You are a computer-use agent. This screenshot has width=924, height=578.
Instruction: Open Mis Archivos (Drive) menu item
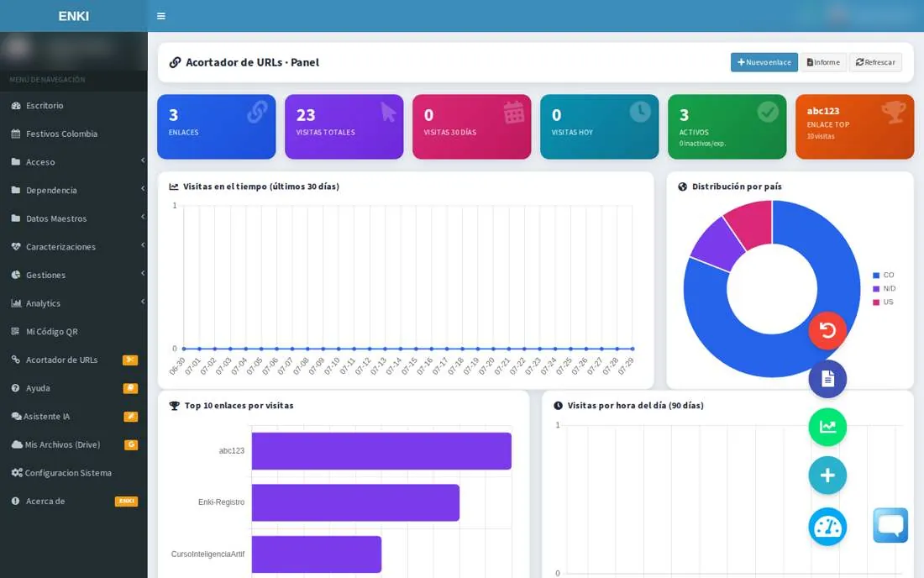click(x=74, y=445)
